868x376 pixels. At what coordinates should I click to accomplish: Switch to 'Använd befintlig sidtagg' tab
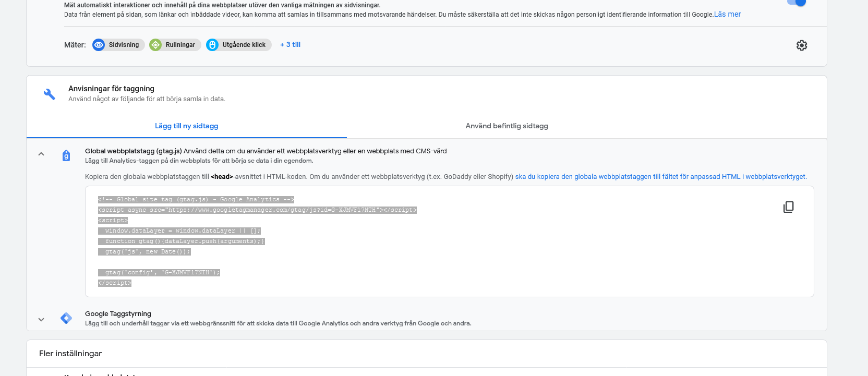(507, 126)
